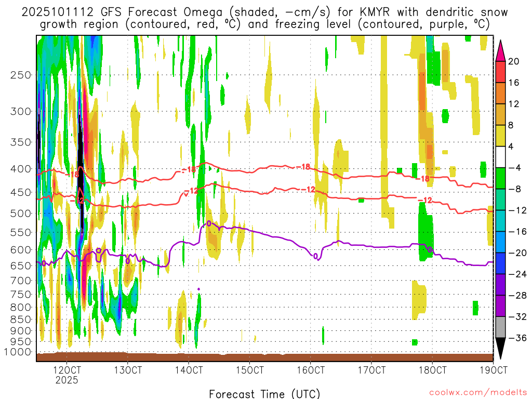This screenshot has height=399, width=532.
Task: Click the red '-18' contour label nearest 180CT
Action: 423,179
